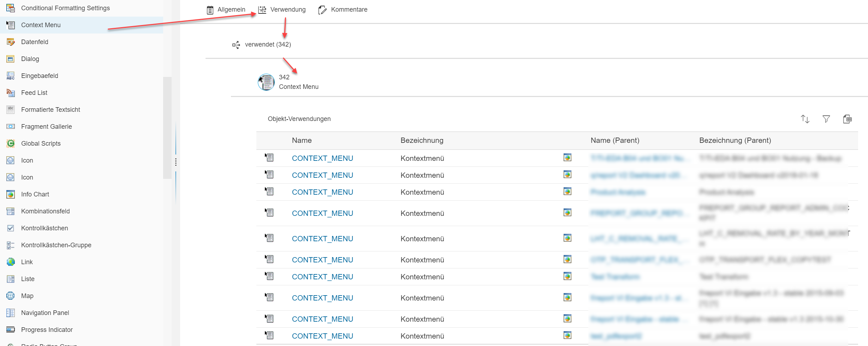This screenshot has height=346, width=868.
Task: Click Info Chart icon in first table row
Action: [567, 158]
